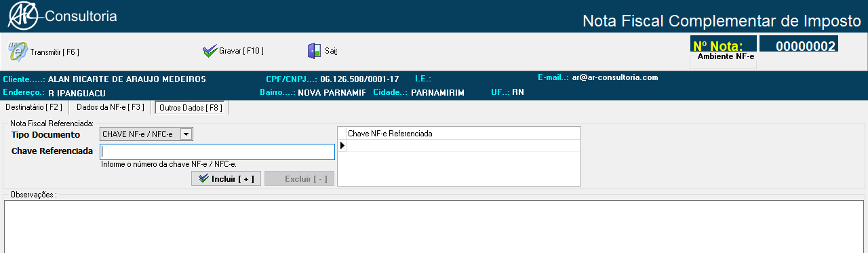
Task: Click the Nota Fiscal Complementar de Imposto title
Action: point(722,21)
